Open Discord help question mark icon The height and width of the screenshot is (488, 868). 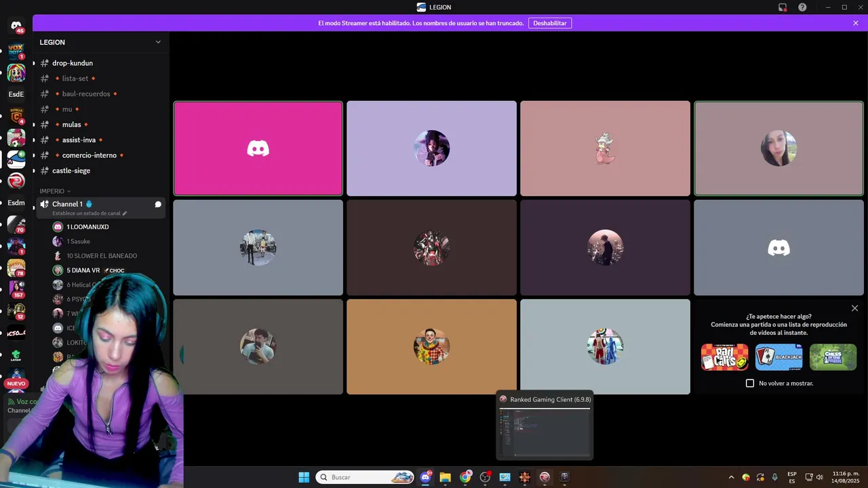(802, 7)
